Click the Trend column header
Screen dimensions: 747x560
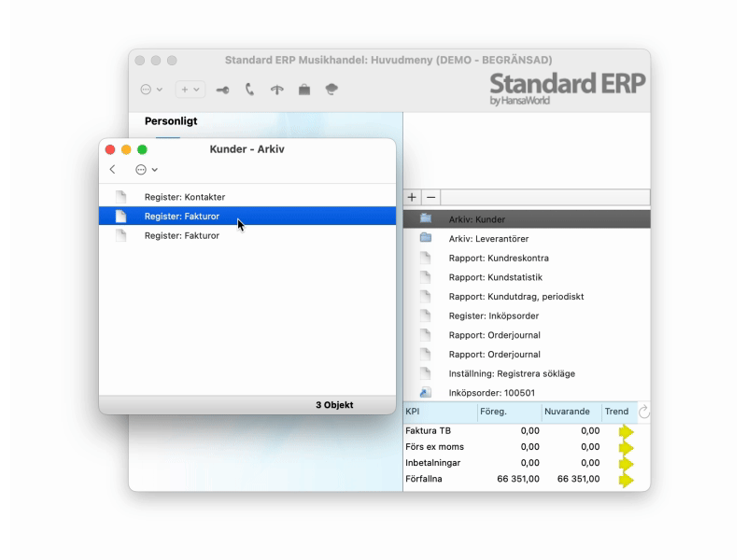(619, 412)
